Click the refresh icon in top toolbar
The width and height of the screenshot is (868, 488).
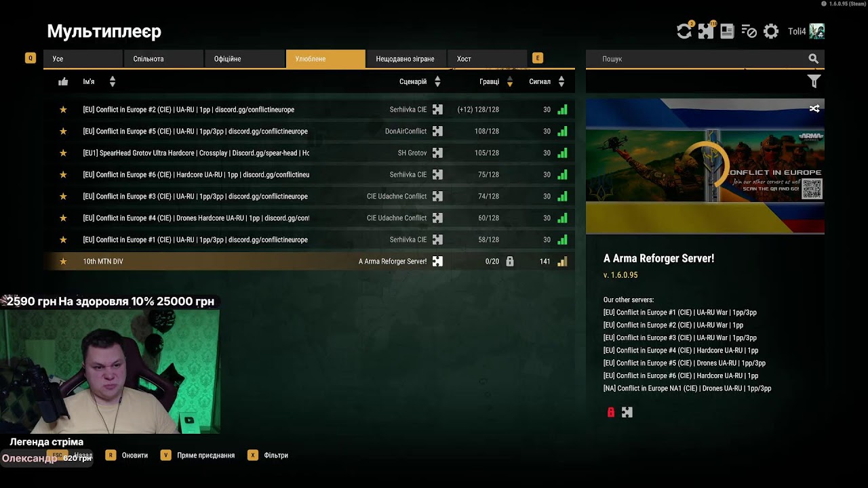point(684,31)
